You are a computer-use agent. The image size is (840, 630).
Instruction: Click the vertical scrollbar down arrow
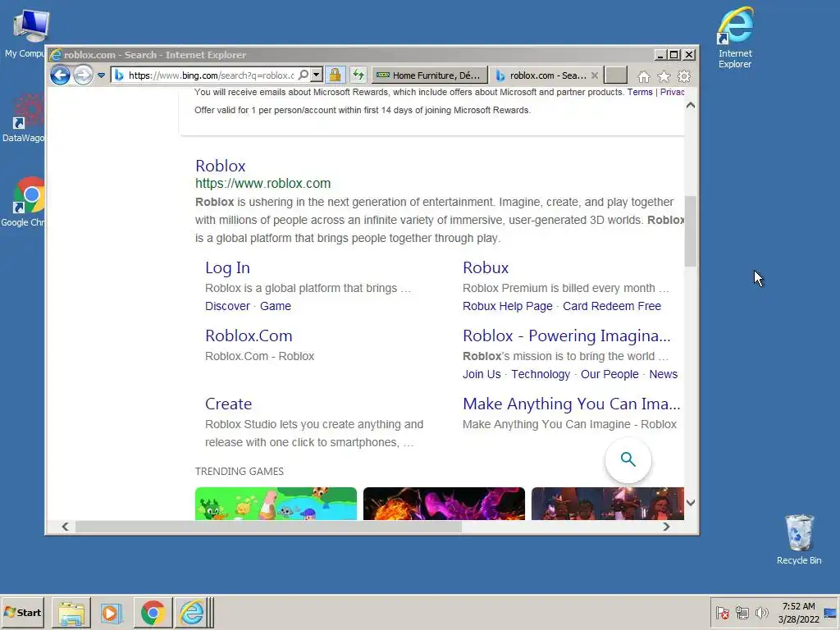[691, 503]
